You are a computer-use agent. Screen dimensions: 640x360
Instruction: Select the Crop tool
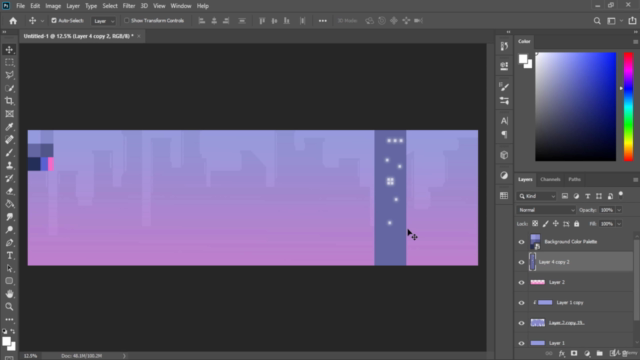click(x=9, y=101)
